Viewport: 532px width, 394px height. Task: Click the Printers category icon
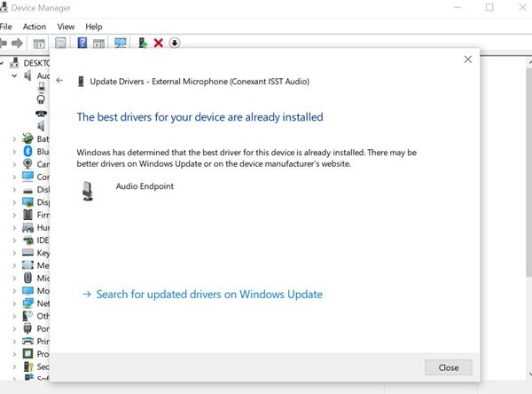[27, 341]
